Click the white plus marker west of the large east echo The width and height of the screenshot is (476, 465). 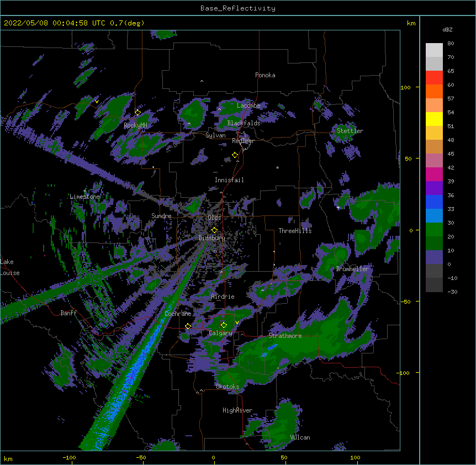(x=338, y=207)
